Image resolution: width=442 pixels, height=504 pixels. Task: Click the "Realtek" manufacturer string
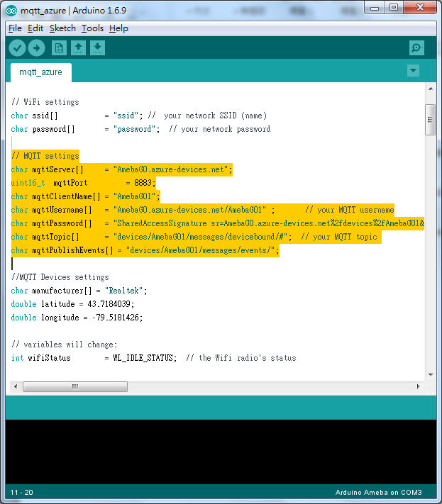click(x=124, y=291)
